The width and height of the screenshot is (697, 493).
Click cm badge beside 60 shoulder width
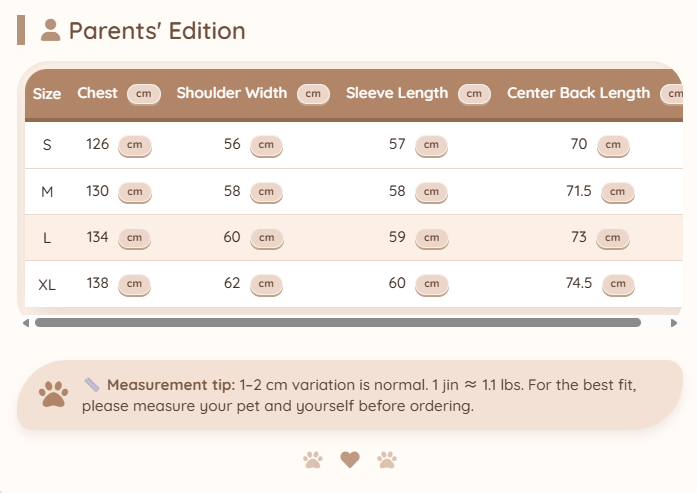[267, 238]
